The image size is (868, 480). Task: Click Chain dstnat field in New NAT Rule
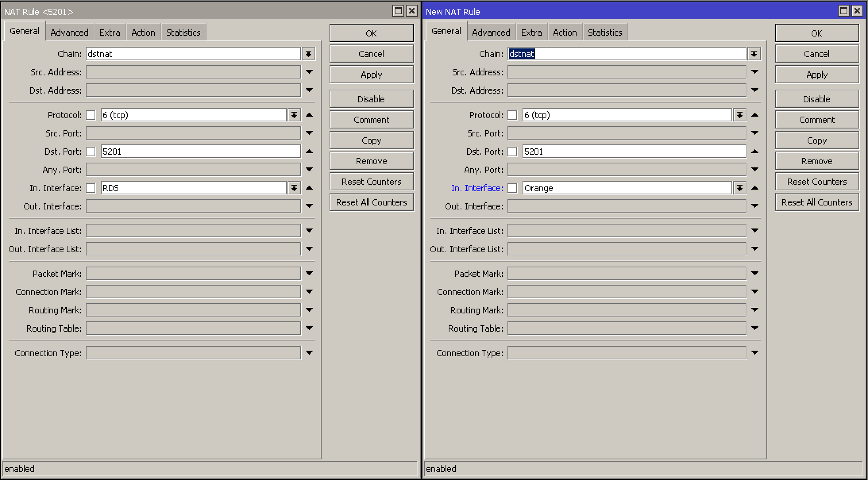coord(627,54)
